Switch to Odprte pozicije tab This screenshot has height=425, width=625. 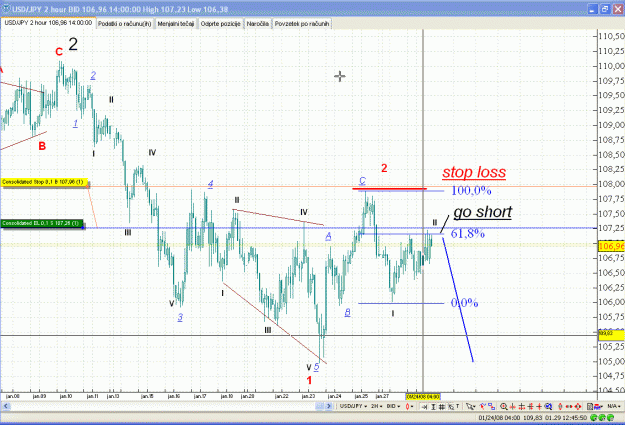[x=220, y=24]
